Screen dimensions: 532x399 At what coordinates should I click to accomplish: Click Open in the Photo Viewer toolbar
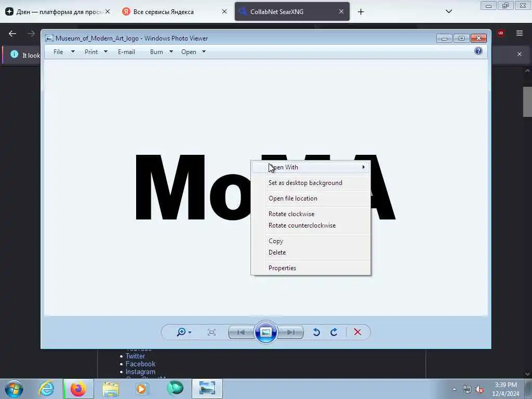189,51
